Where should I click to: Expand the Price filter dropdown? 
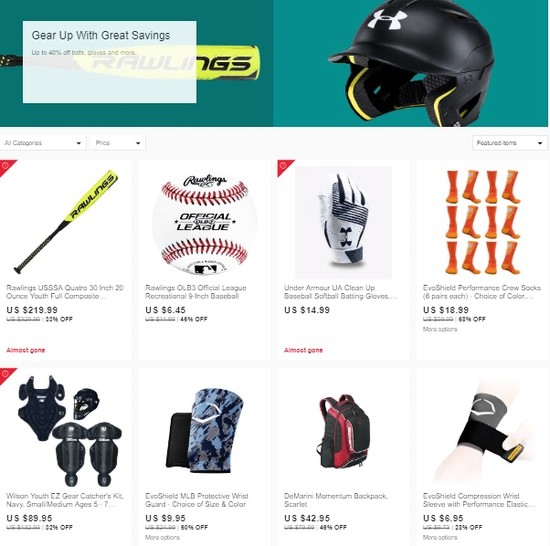pyautogui.click(x=118, y=143)
